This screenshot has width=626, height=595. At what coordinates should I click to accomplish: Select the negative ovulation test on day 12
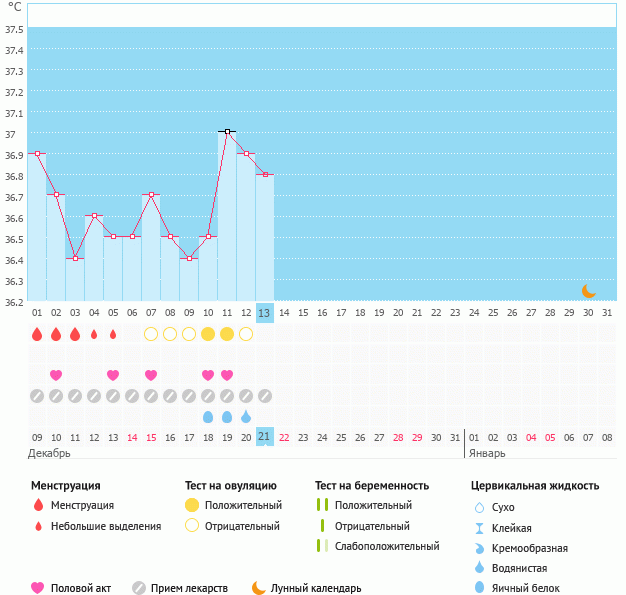point(246,334)
